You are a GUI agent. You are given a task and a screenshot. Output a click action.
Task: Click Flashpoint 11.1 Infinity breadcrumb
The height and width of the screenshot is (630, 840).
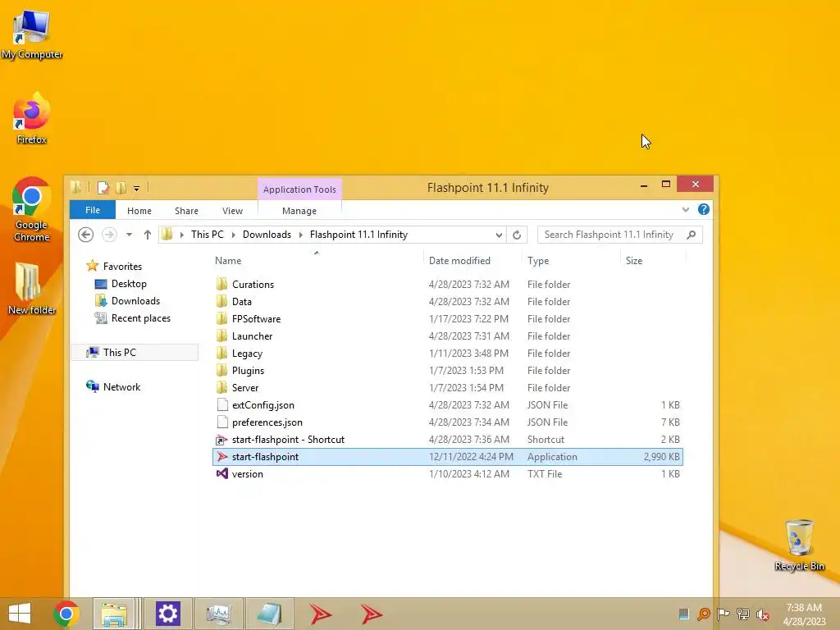[x=358, y=234]
